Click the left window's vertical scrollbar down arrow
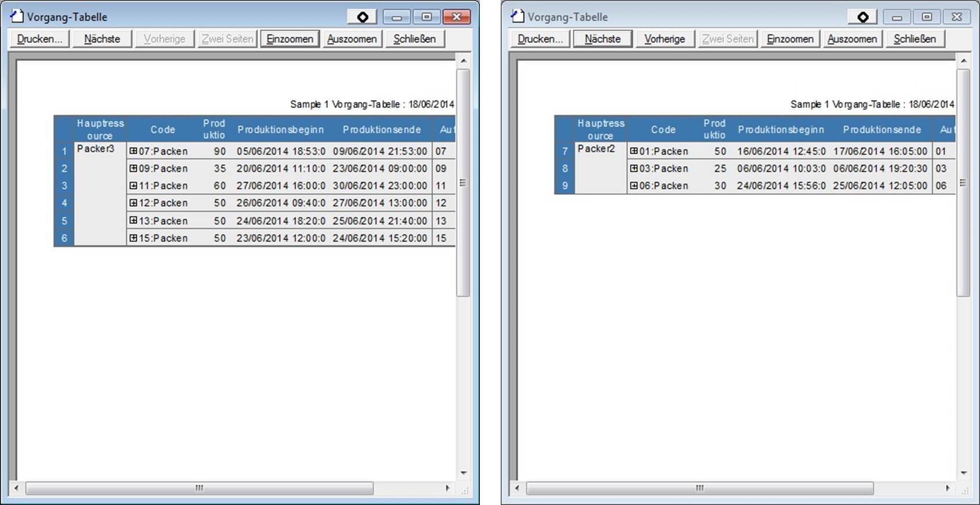The width and height of the screenshot is (980, 505). (463, 473)
